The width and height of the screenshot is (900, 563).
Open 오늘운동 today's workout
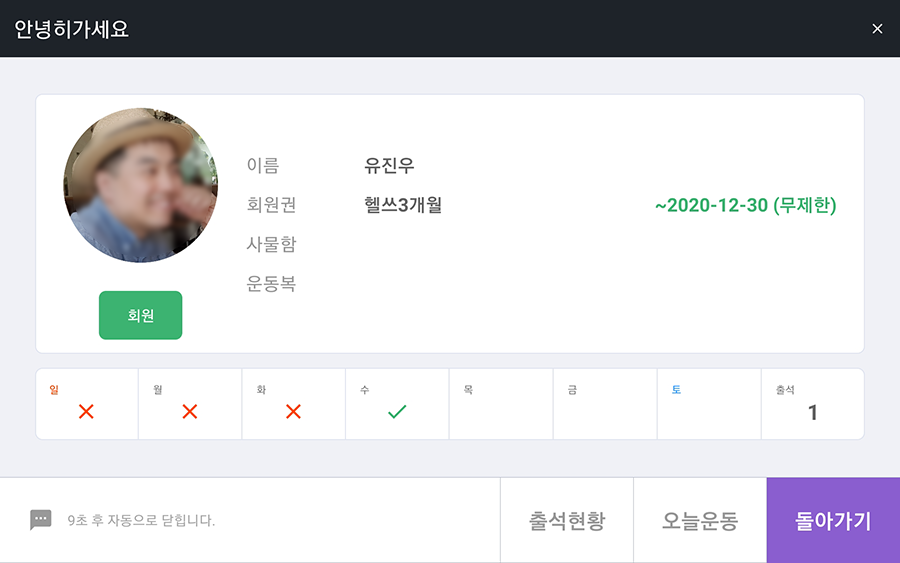click(700, 521)
